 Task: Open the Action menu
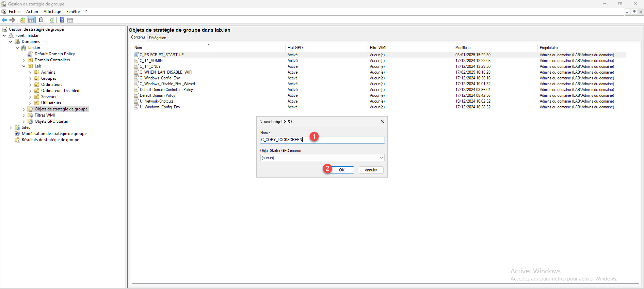coord(32,12)
